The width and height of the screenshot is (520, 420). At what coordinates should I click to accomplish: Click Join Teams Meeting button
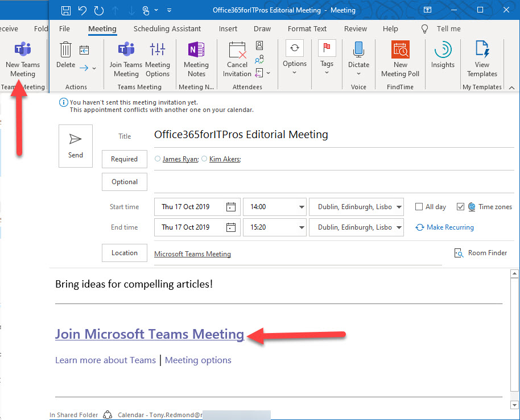click(x=126, y=60)
